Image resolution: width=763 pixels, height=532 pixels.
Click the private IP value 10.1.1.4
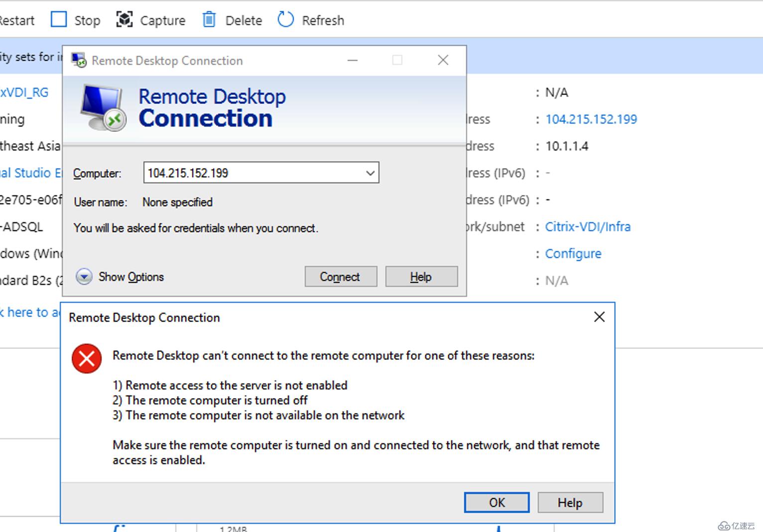click(567, 146)
